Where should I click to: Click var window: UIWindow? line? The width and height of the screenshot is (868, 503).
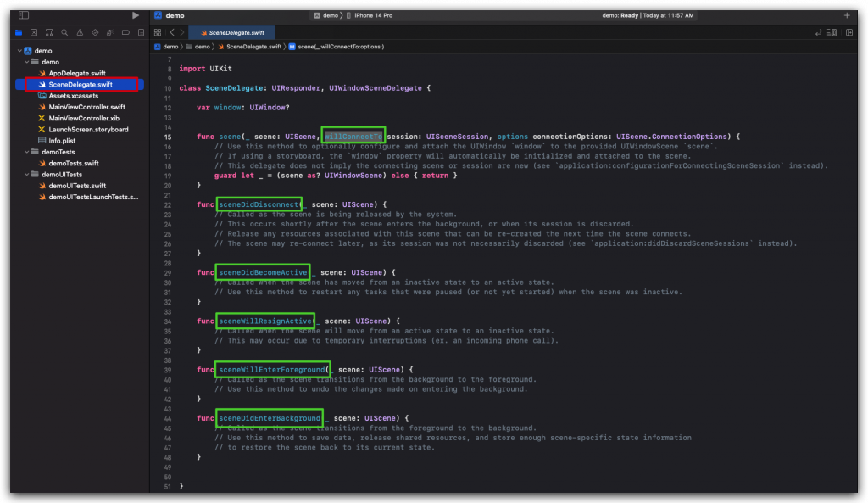pyautogui.click(x=243, y=108)
